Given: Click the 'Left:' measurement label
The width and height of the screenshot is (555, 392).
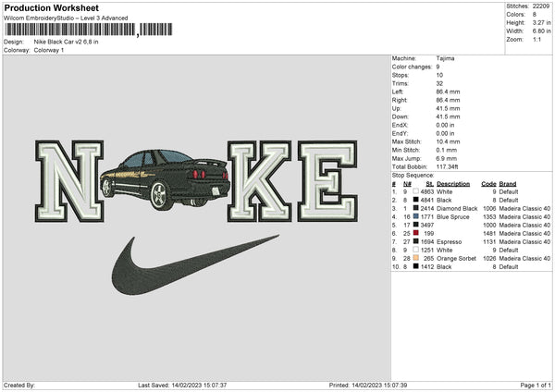Looking at the screenshot, I should pos(397,92).
